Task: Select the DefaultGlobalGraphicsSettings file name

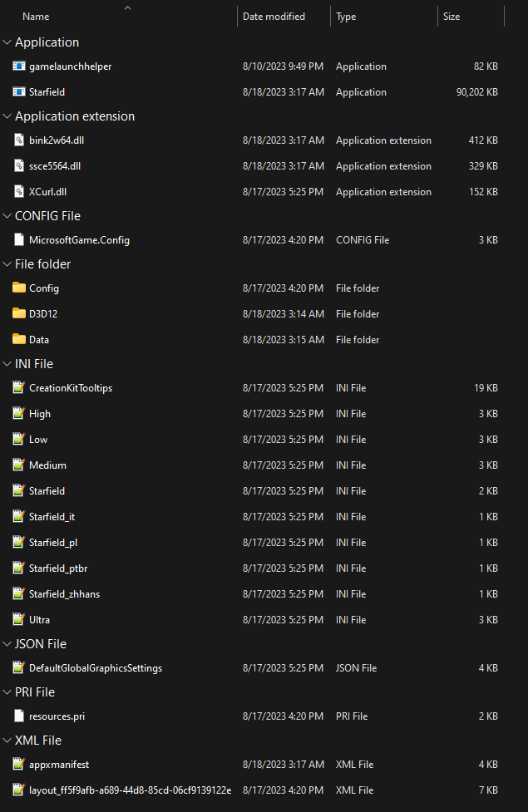Action: tap(96, 668)
